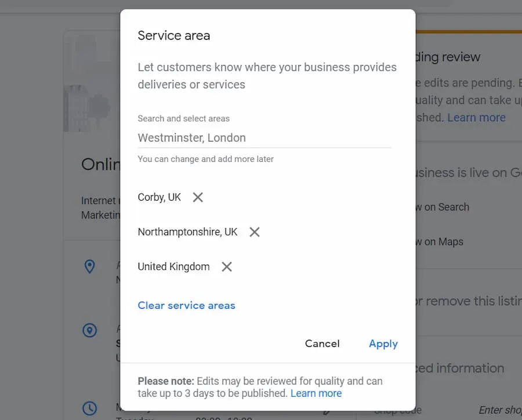The image size is (522, 420).
Task: Select the Corby, UK area label
Action: 159,197
